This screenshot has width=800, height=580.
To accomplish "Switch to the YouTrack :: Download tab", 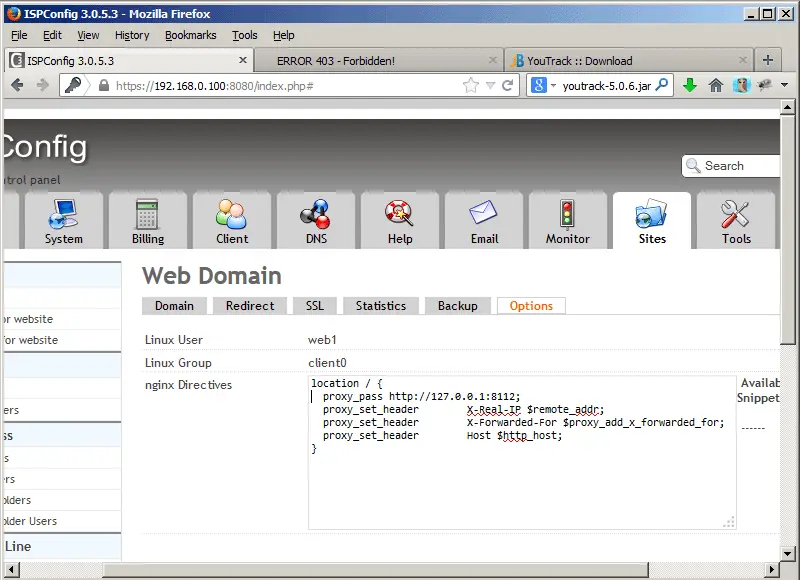I will 629,61.
